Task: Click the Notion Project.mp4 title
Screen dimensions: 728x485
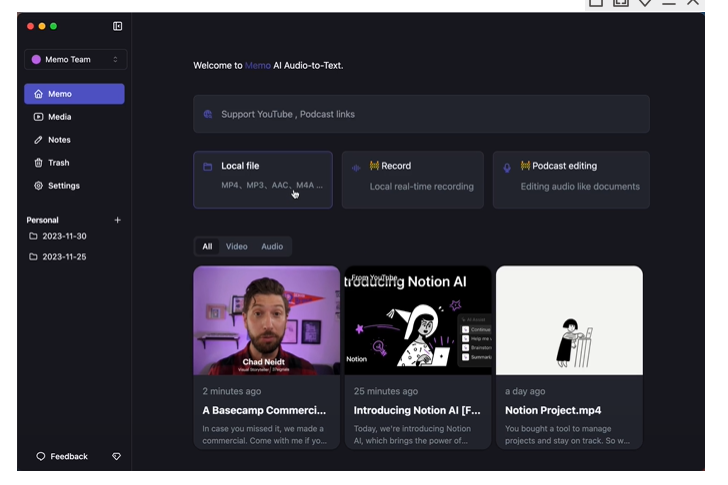Action: 553,410
